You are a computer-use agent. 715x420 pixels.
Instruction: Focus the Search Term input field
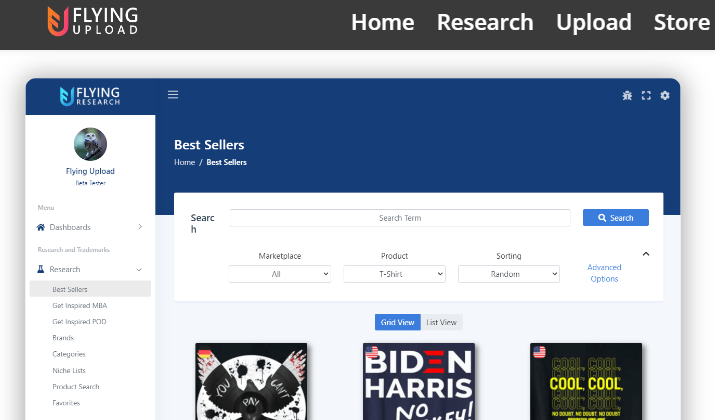(400, 218)
